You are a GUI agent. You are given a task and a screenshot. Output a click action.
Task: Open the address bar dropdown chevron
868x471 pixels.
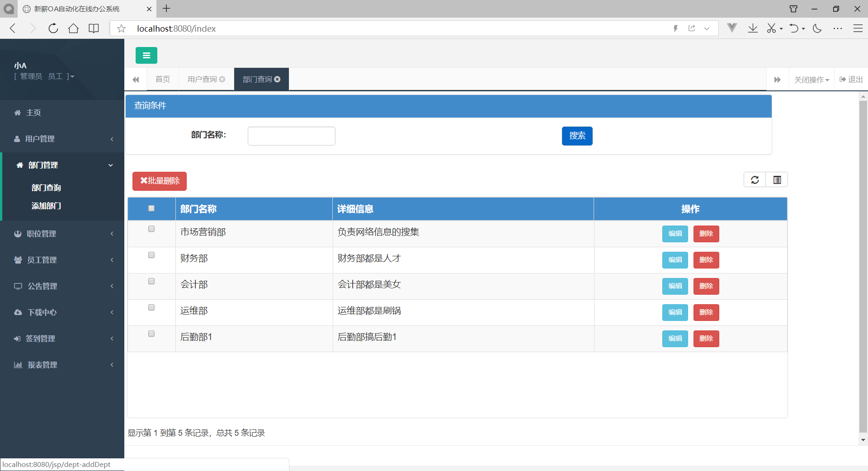pyautogui.click(x=707, y=28)
